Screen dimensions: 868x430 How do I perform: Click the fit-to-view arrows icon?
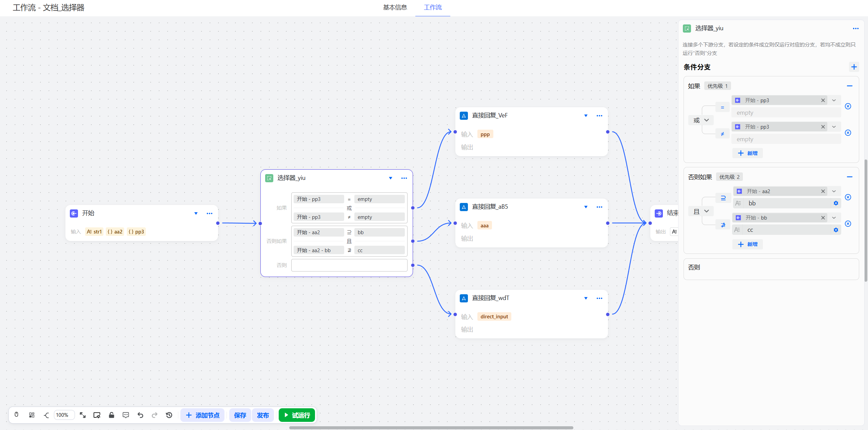coord(83,415)
